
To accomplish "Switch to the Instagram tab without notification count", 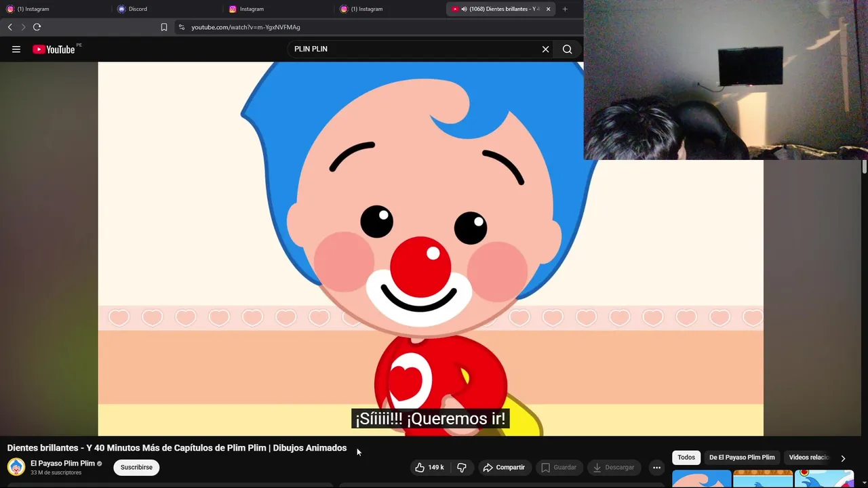I will [279, 9].
